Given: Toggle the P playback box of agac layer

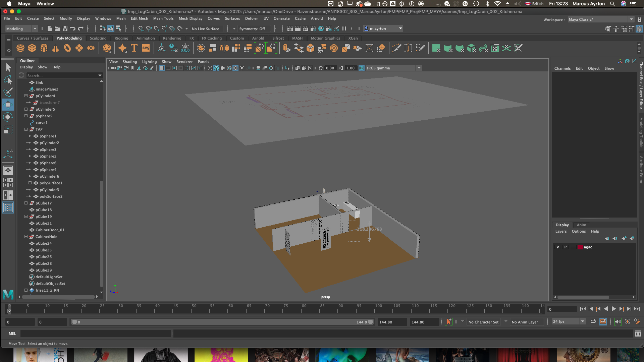Looking at the screenshot, I should coord(566,247).
